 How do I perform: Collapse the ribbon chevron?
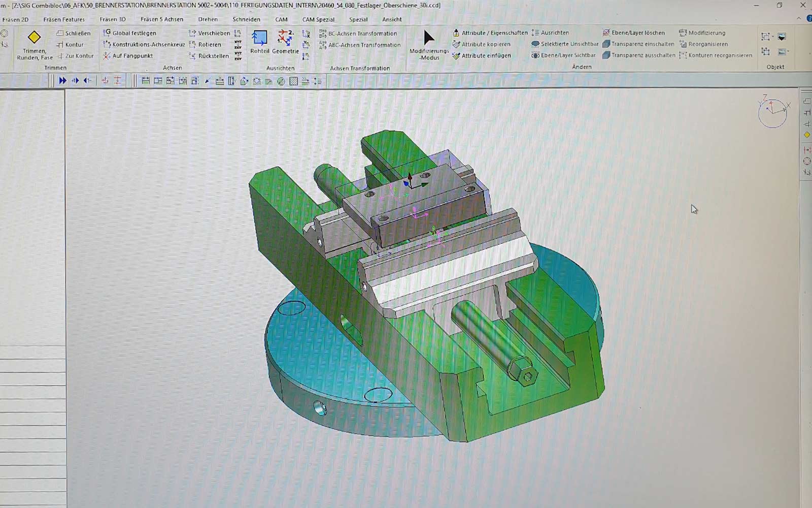(799, 19)
